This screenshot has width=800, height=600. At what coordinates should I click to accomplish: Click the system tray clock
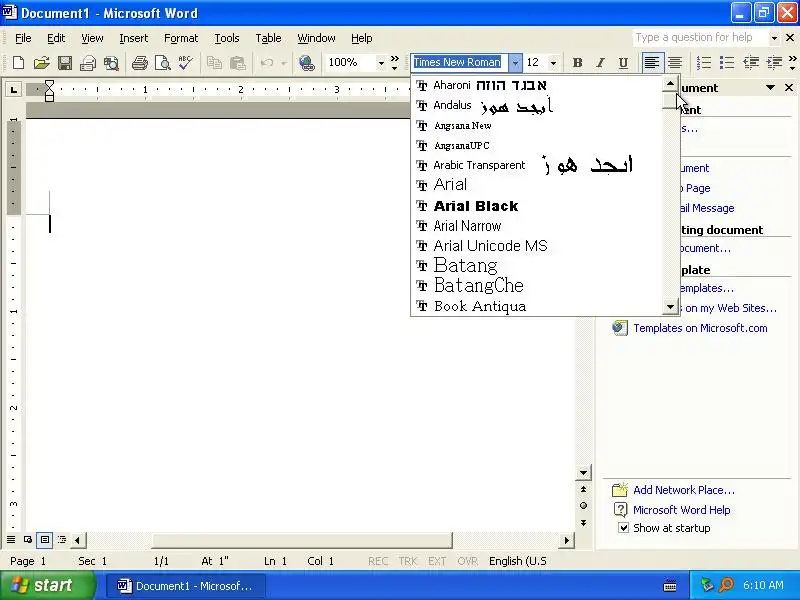[x=763, y=585]
